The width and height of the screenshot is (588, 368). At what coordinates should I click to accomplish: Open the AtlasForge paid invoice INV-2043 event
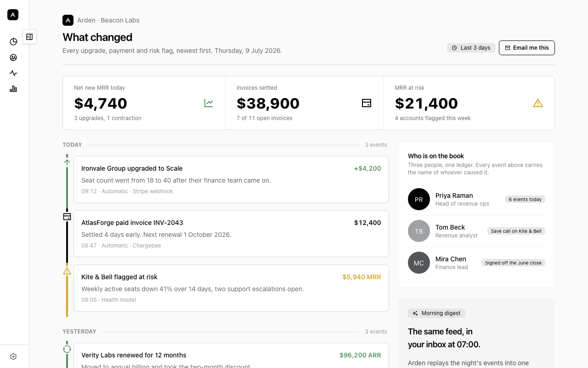coord(231,234)
